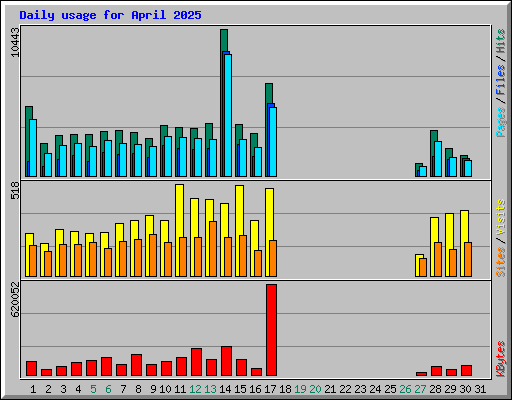Click the Hits legend label
This screenshot has width=512, height=400.
click(500, 41)
